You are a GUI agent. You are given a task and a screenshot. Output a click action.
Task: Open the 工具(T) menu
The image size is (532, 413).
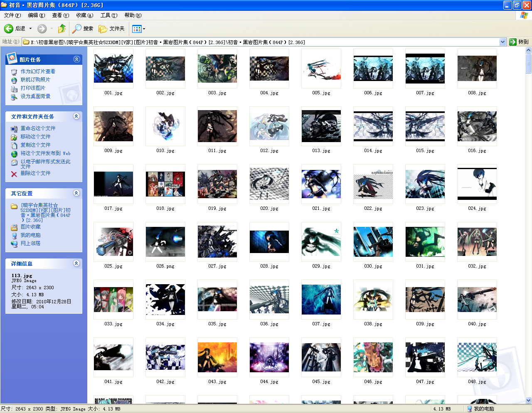tap(108, 15)
